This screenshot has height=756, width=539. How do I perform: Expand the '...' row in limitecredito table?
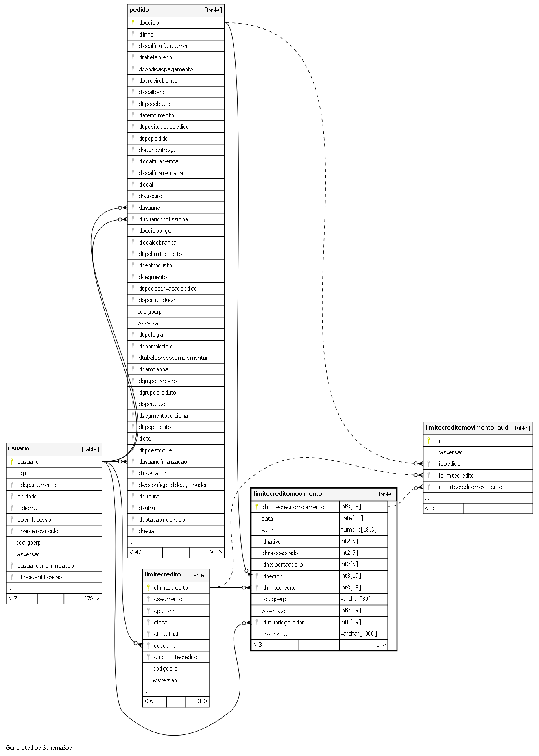click(x=176, y=691)
